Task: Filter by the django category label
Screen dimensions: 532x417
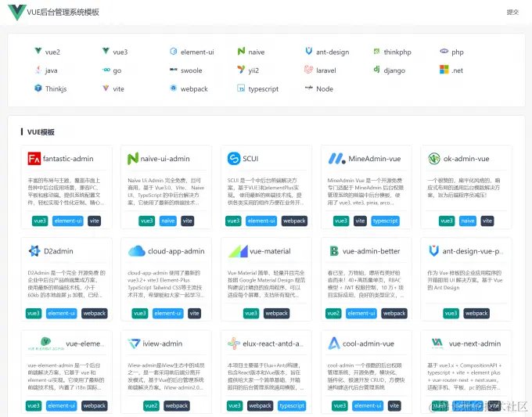Action: click(394, 70)
